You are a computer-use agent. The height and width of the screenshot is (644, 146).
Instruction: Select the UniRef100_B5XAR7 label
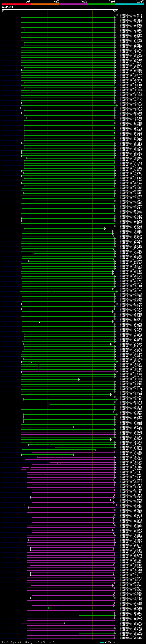pos(131,22)
